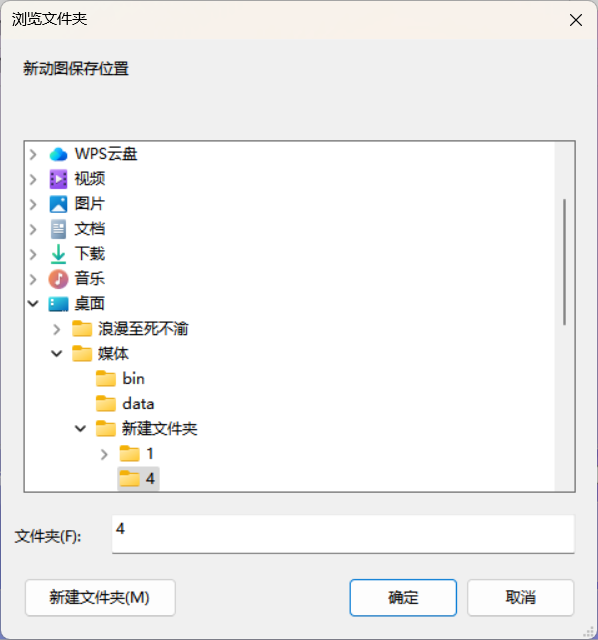Click the 音乐 music note icon
Image resolution: width=598 pixels, height=640 pixels.
58,279
